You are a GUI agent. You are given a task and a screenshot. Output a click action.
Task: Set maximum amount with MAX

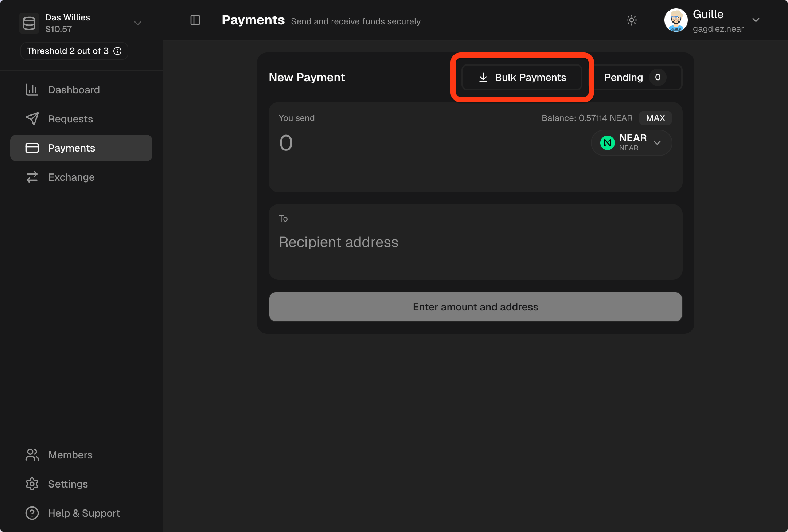655,118
